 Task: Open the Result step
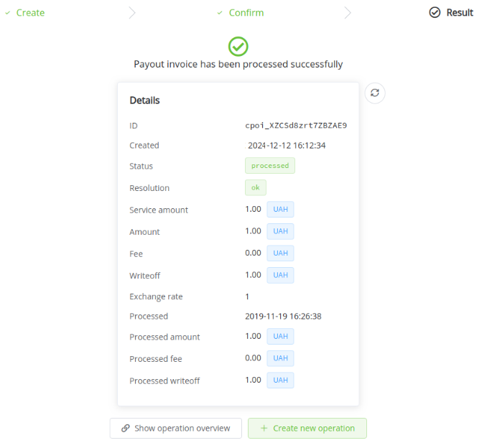click(460, 12)
